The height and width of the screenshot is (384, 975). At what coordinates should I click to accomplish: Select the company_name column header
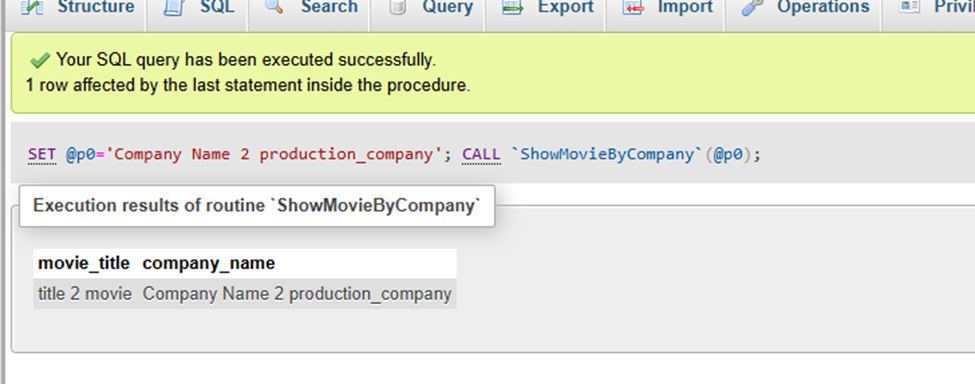(x=209, y=263)
